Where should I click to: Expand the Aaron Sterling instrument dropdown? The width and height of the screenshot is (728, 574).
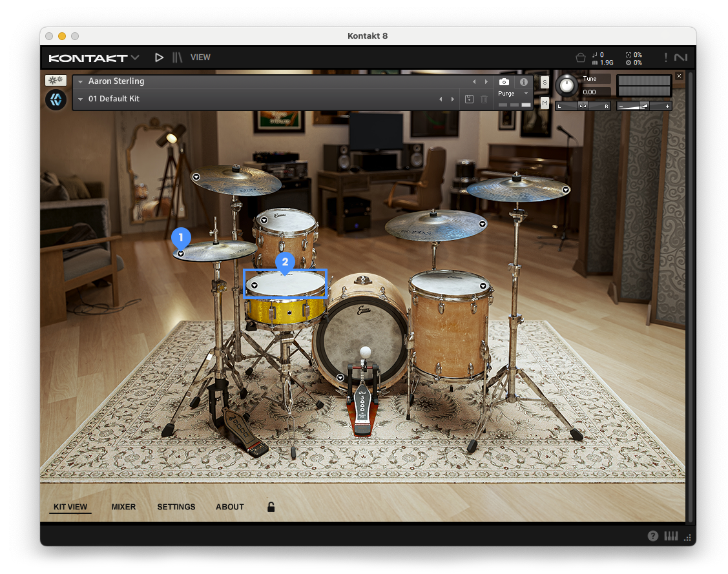[81, 82]
